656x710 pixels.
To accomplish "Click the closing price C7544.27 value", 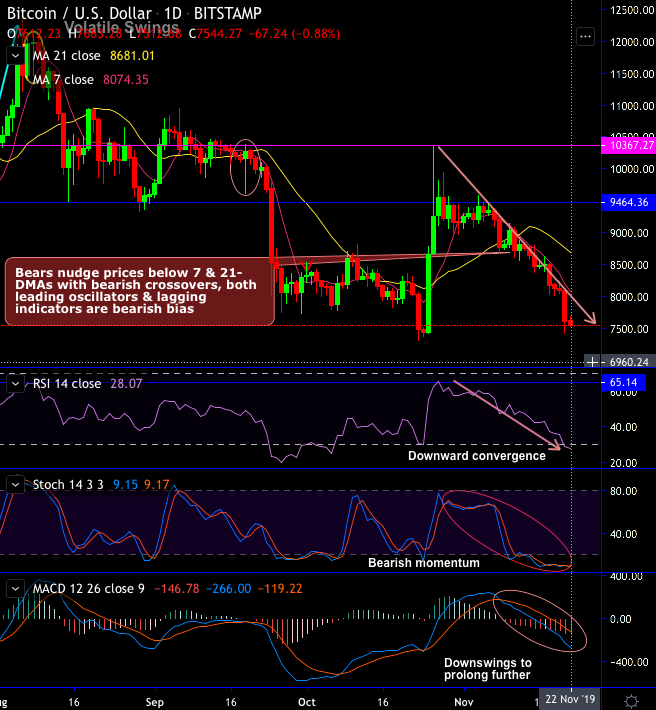I will click(x=215, y=34).
